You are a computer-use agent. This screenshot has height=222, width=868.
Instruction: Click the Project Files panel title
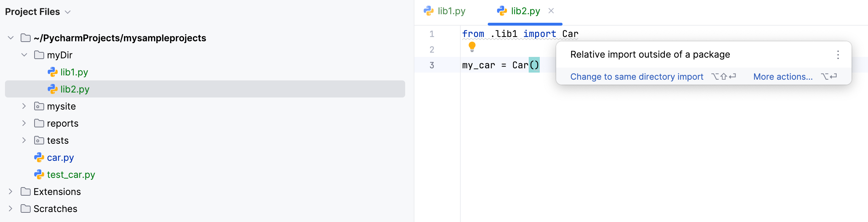32,12
